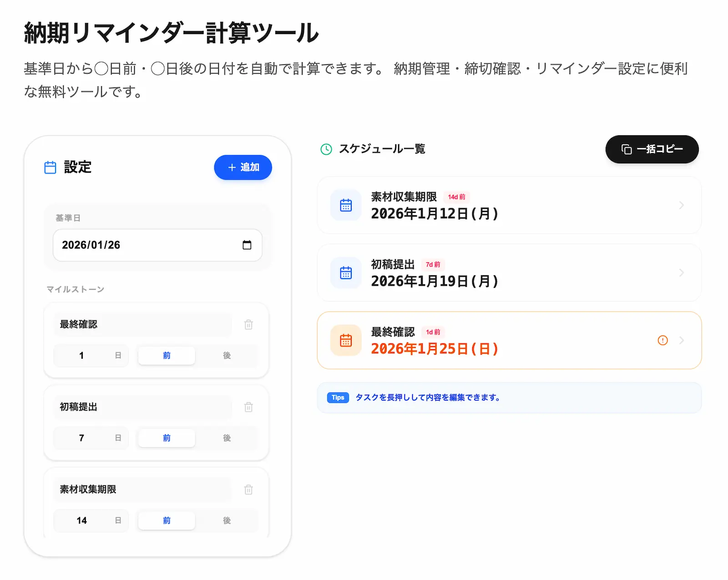728x580 pixels.
Task: Click the 追加 add milestone button
Action: (243, 168)
